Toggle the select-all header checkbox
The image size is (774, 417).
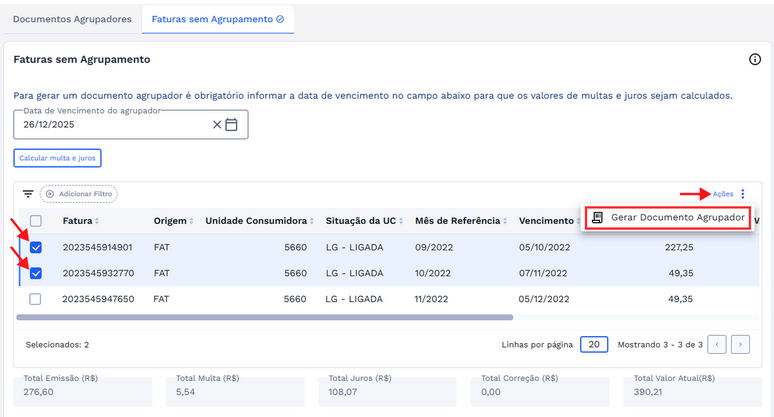36,221
